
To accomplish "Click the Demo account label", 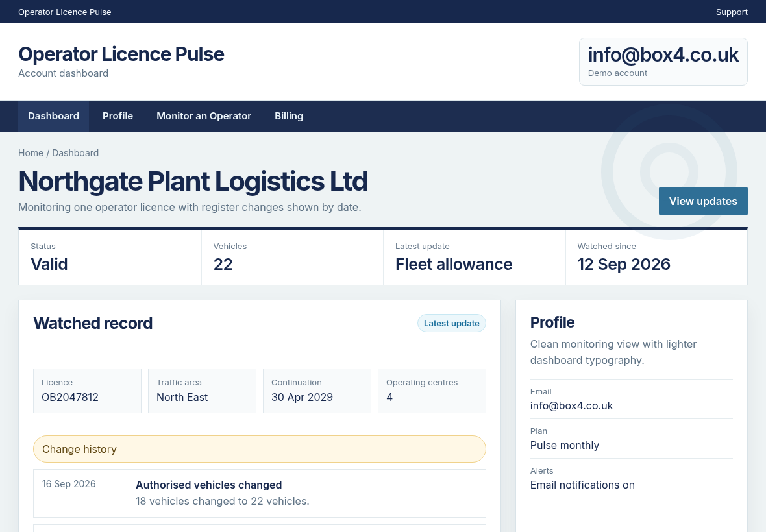I will (x=617, y=73).
